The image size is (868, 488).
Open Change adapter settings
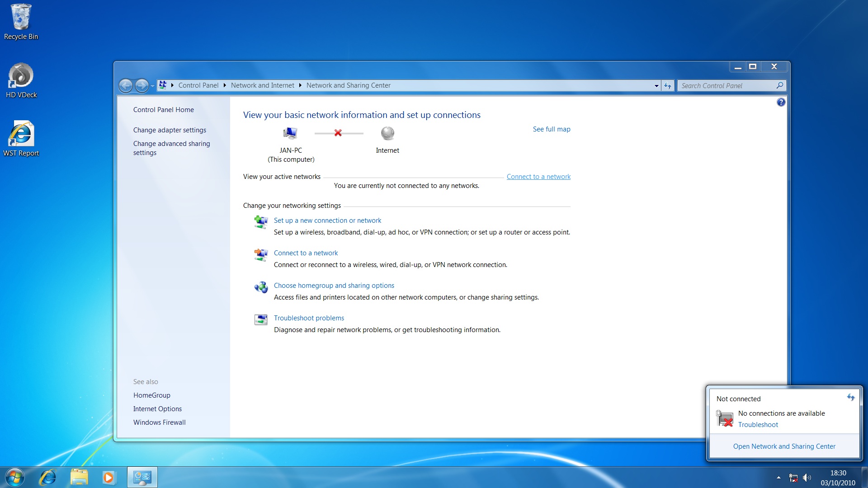point(170,130)
